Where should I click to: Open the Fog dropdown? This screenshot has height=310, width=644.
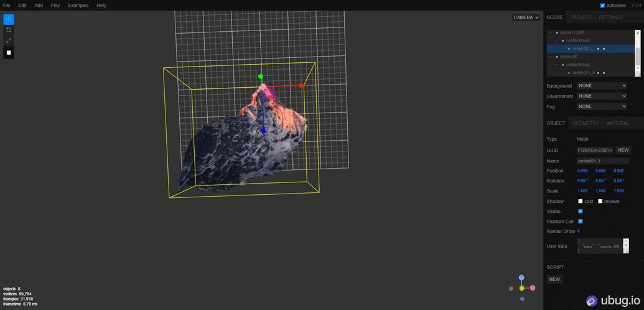[602, 106]
